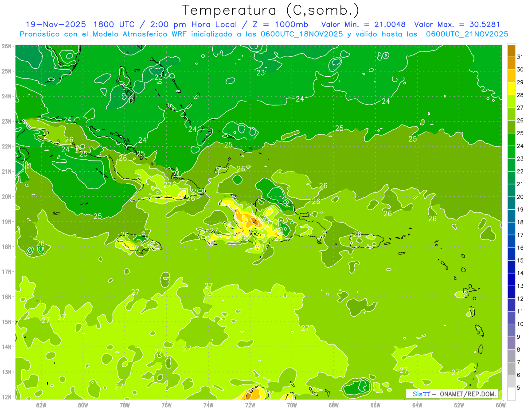The image size is (532, 411).
Task: Click the latitude axis label "14N"
Action: [7, 347]
